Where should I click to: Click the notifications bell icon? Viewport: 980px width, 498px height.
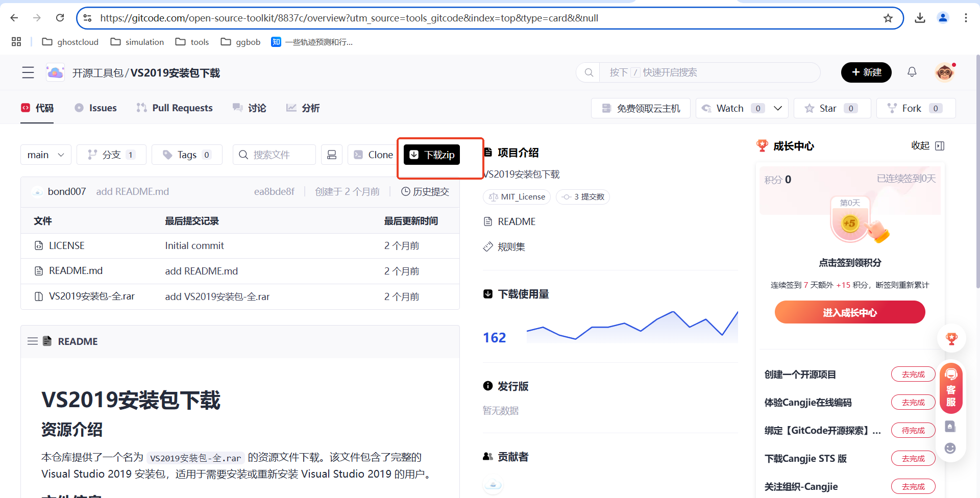(912, 72)
